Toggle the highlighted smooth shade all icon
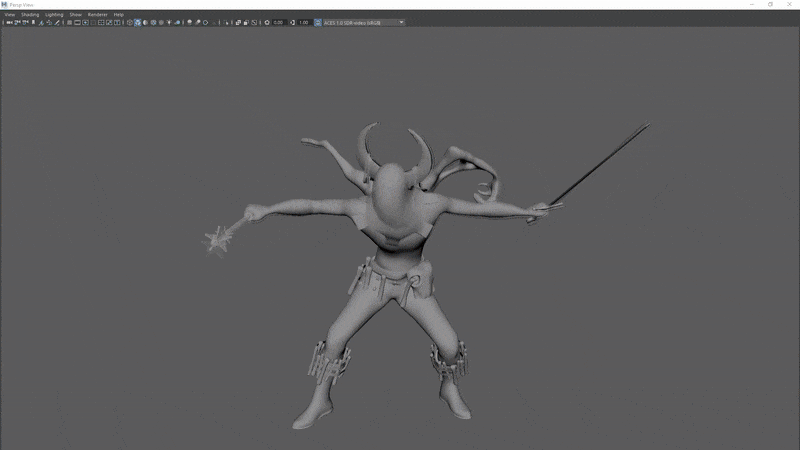 click(137, 22)
